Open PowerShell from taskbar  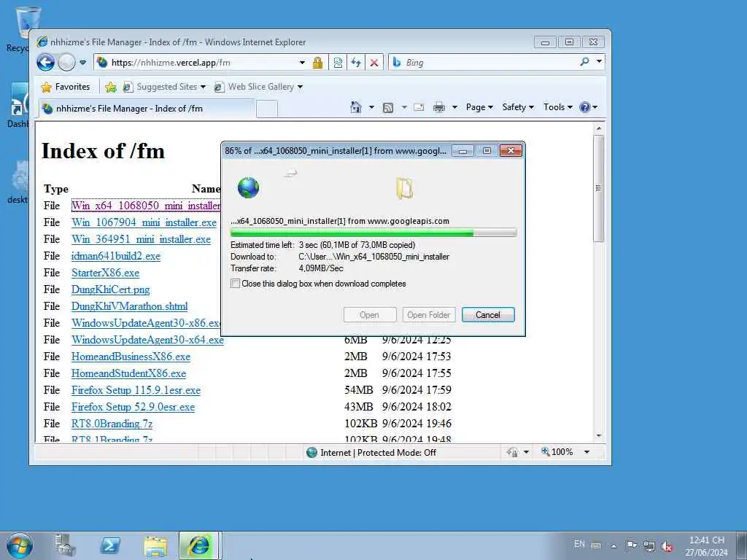(x=110, y=545)
